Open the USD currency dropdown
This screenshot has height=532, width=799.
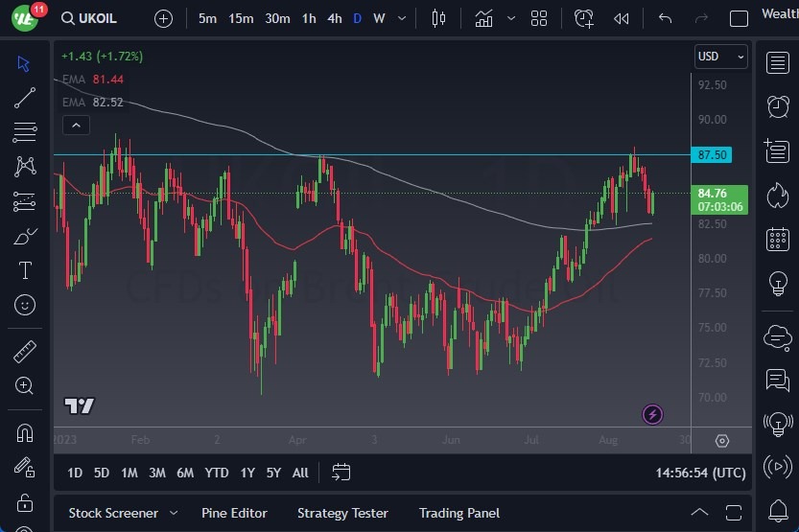pyautogui.click(x=720, y=57)
